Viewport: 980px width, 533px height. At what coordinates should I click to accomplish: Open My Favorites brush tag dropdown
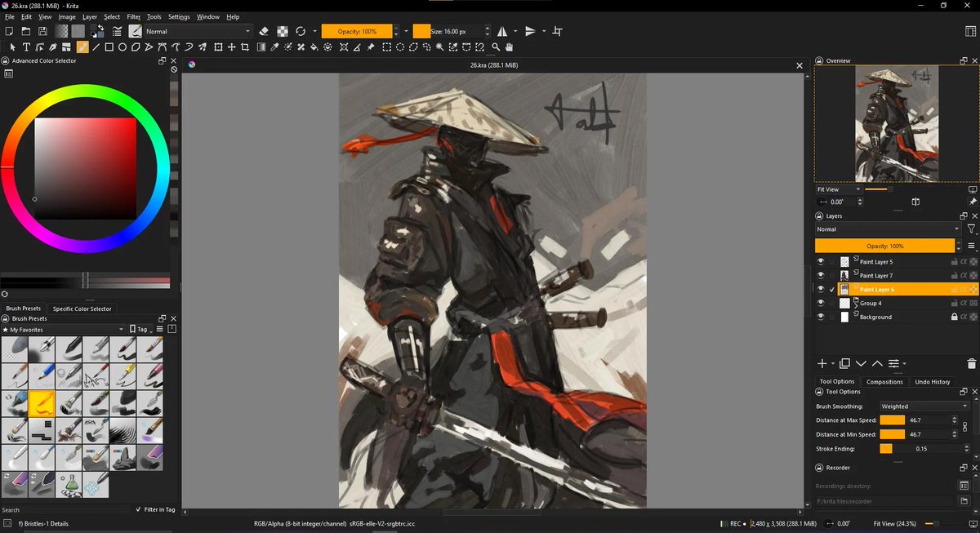tap(63, 330)
